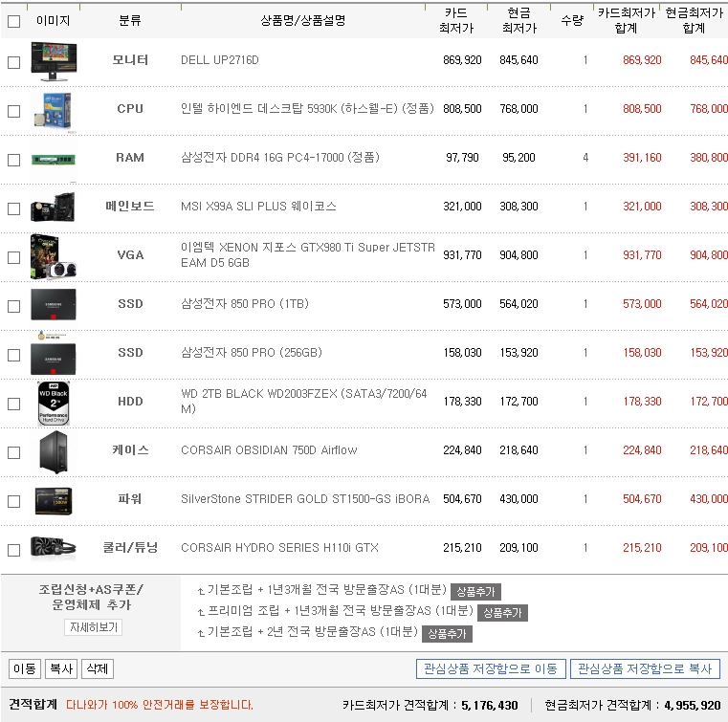Tick the select-all checkbox in the header row

pos(14,21)
